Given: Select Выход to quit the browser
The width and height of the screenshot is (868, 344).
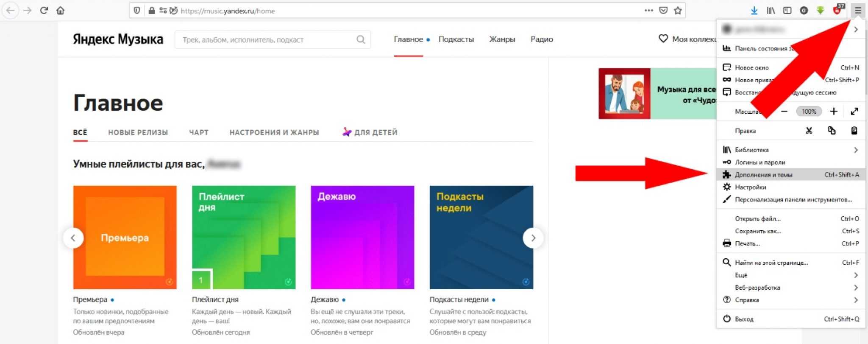Looking at the screenshot, I should (791, 319).
